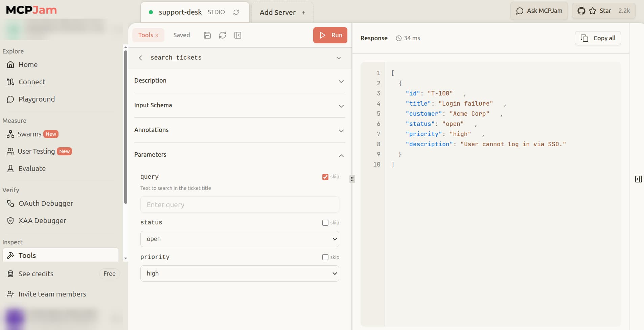Viewport: 644px width, 330px height.
Task: Open Evaluate in the sidebar
Action: click(61, 169)
